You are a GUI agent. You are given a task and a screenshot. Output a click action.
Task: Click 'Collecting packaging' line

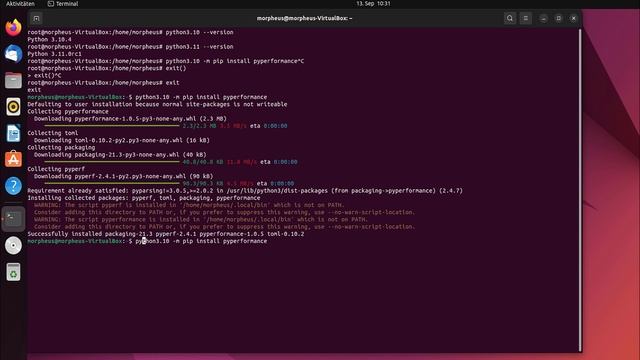61,147
